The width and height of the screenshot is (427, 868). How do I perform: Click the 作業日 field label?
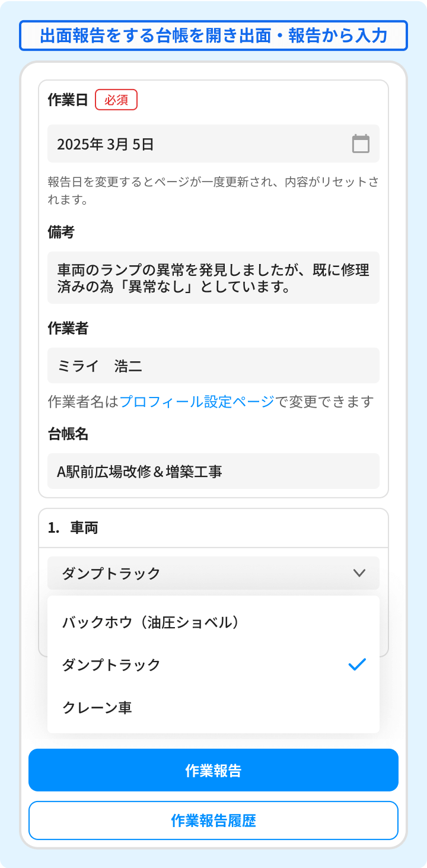coord(68,100)
